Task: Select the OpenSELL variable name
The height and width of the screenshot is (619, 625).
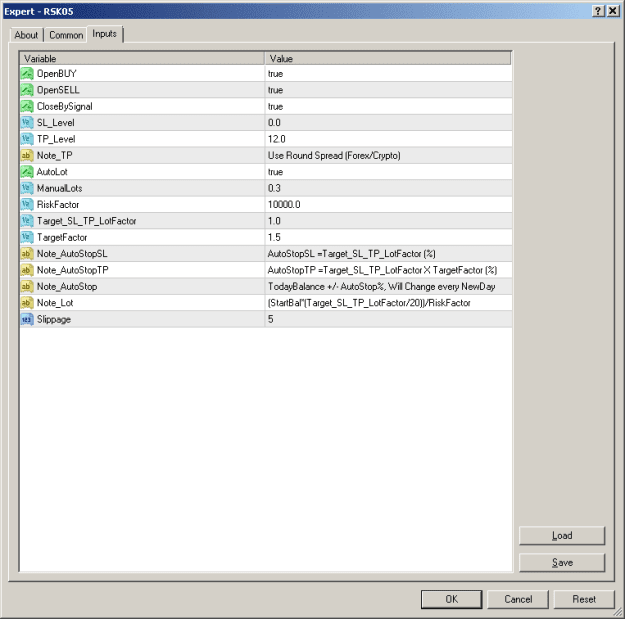Action: tap(58, 90)
